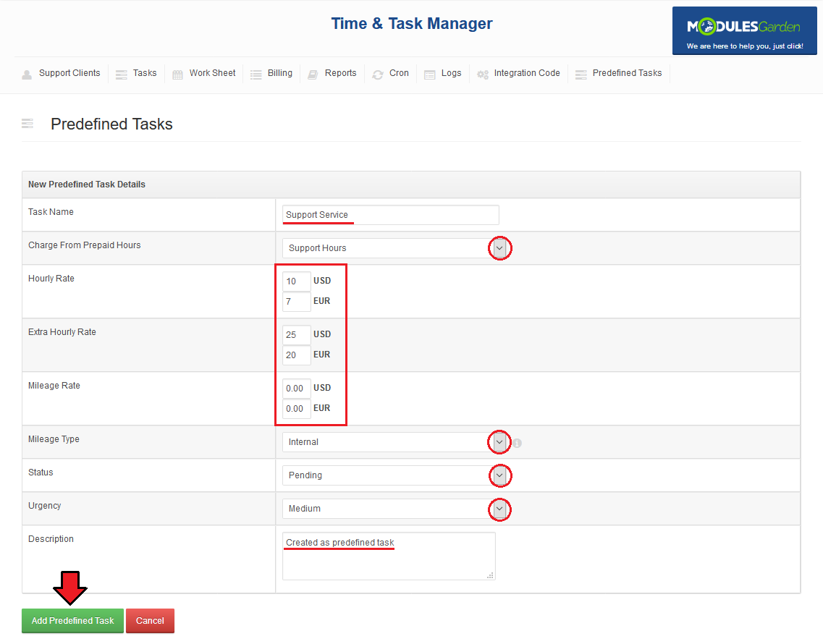The height and width of the screenshot is (644, 823).
Task: Click the Support Clients person icon
Action: pyautogui.click(x=27, y=75)
